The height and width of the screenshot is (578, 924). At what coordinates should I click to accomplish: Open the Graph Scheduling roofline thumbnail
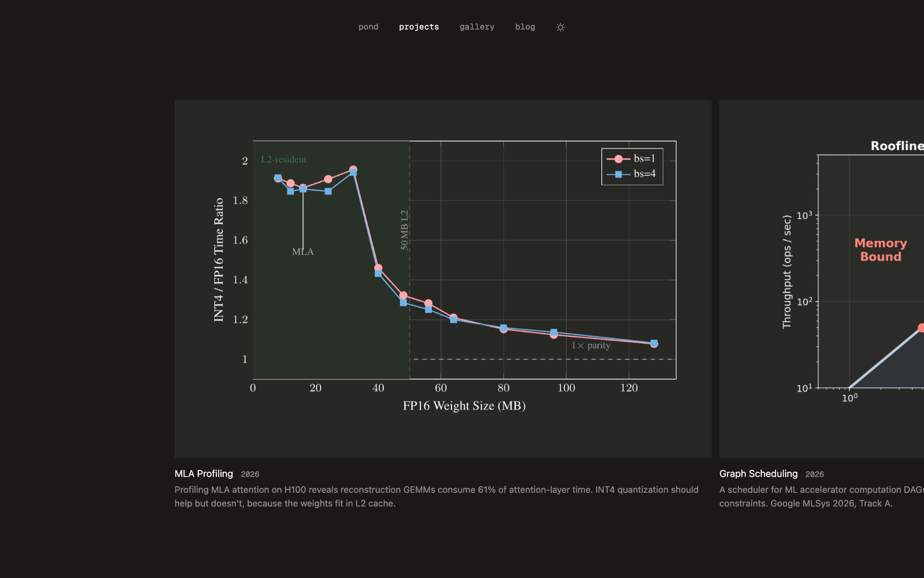tap(821, 279)
